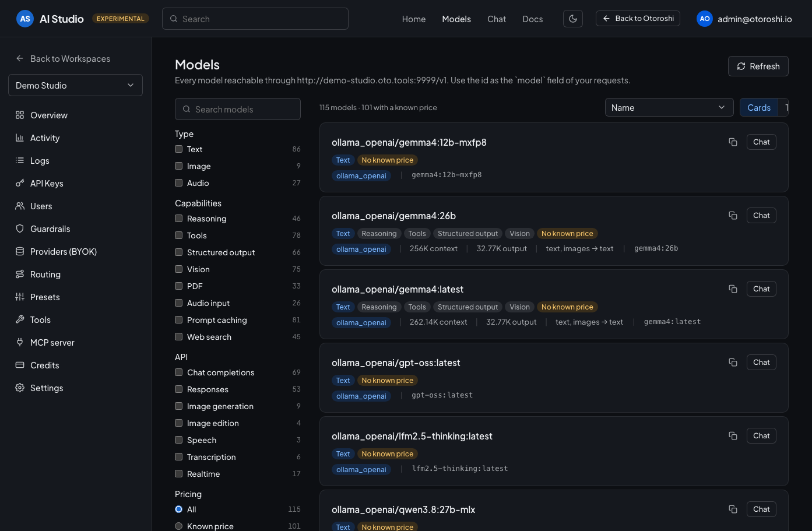Click the Tools wrench icon
The width and height of the screenshot is (812, 531).
20,319
